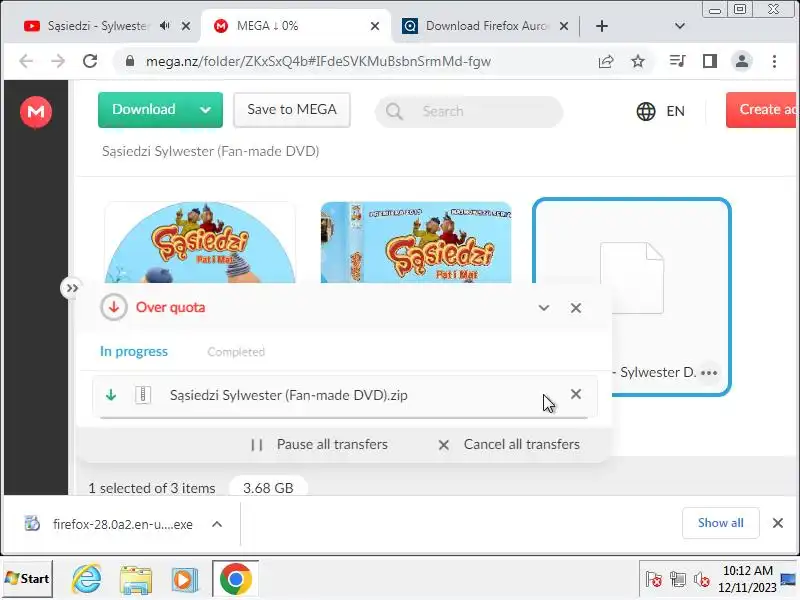Mute the YouTube tab audio icon
This screenshot has width=800, height=600.
[x=165, y=26]
